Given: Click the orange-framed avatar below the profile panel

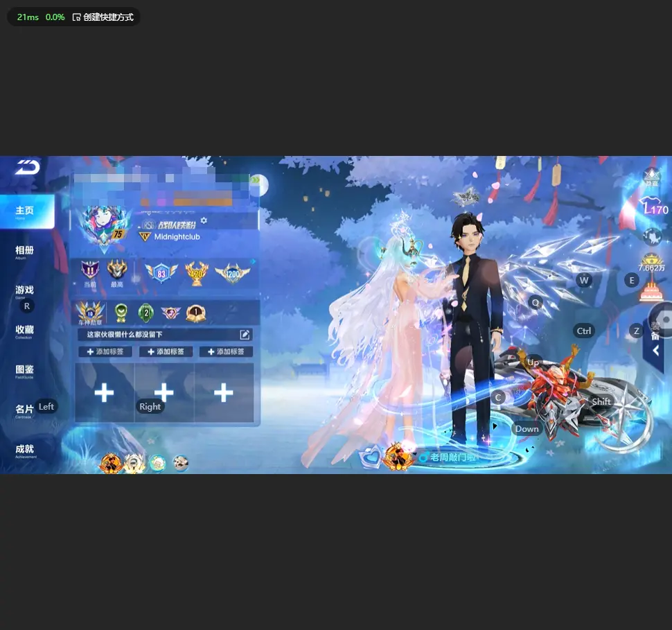Looking at the screenshot, I should pyautogui.click(x=111, y=463).
